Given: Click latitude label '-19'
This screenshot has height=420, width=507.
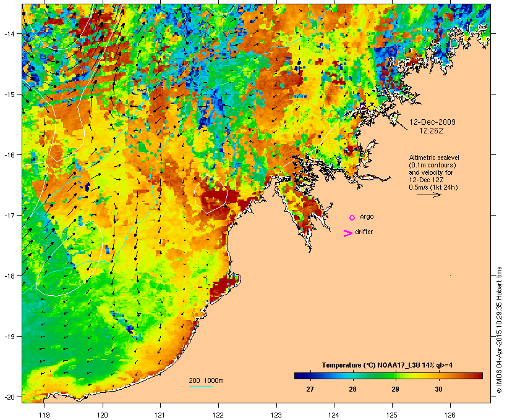Looking at the screenshot, I should click(x=9, y=337).
